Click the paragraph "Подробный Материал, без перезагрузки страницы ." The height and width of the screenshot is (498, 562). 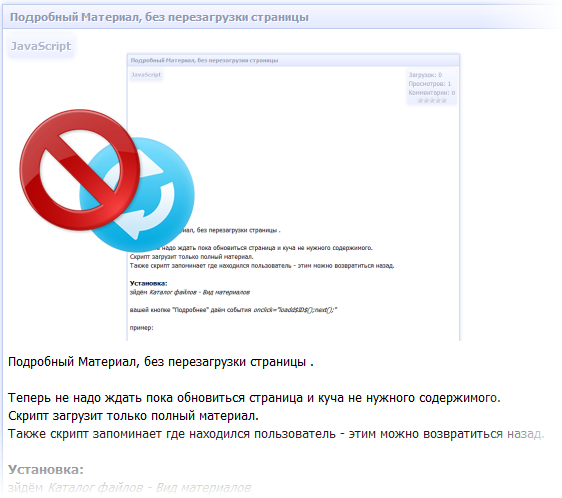tap(161, 362)
